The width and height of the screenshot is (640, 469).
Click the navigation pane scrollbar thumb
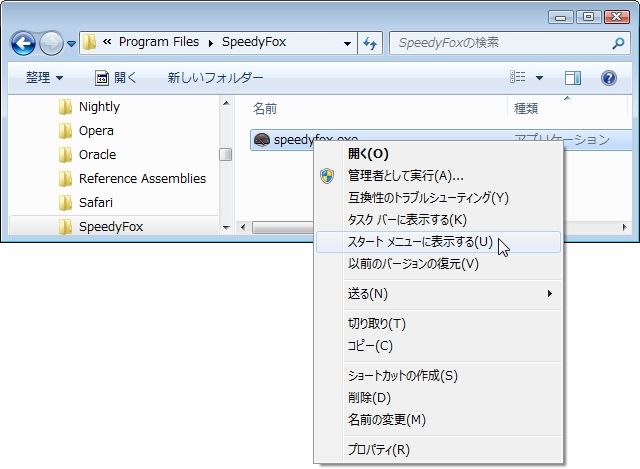pyautogui.click(x=225, y=154)
